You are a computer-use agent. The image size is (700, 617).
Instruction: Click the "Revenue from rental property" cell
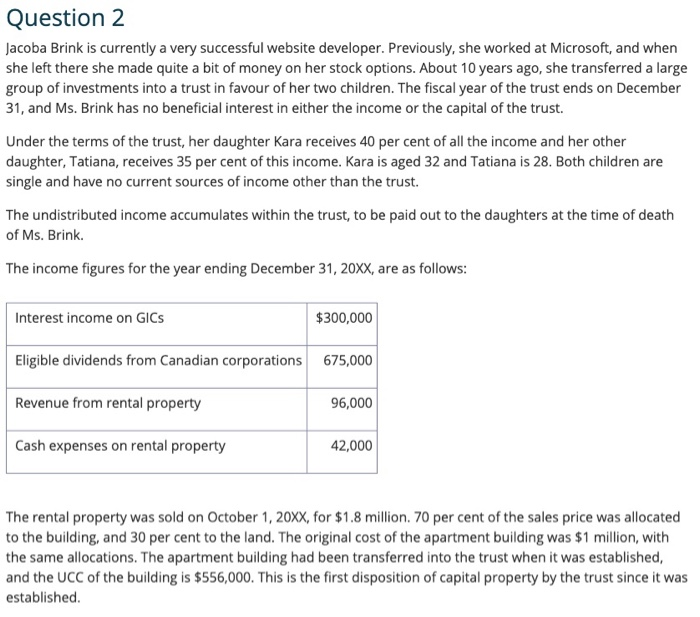[108, 403]
